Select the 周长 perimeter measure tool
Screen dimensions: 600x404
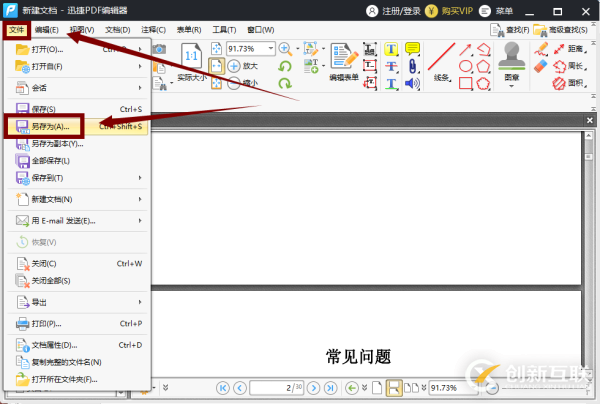pyautogui.click(x=570, y=66)
